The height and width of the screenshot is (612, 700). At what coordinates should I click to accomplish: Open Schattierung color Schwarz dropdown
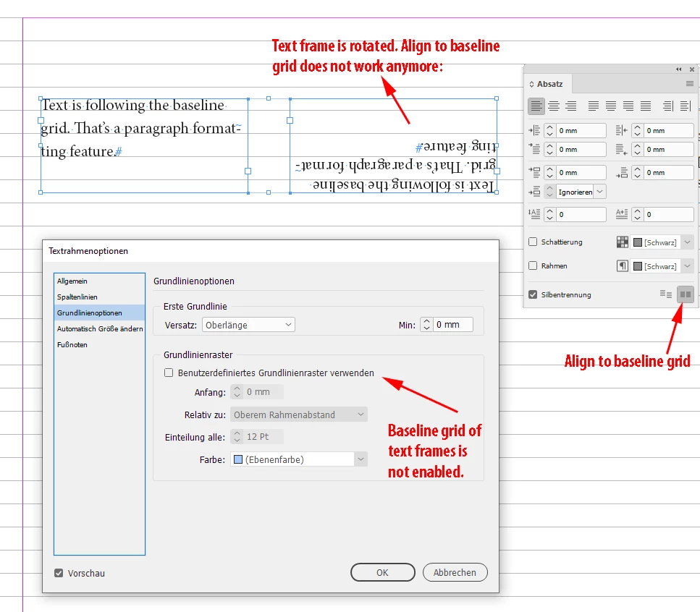coord(687,242)
